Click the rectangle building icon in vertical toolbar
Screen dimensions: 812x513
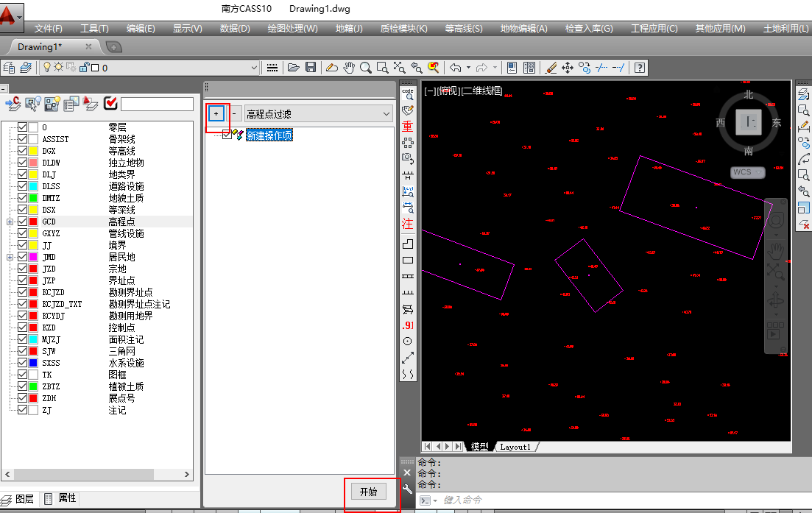408,261
